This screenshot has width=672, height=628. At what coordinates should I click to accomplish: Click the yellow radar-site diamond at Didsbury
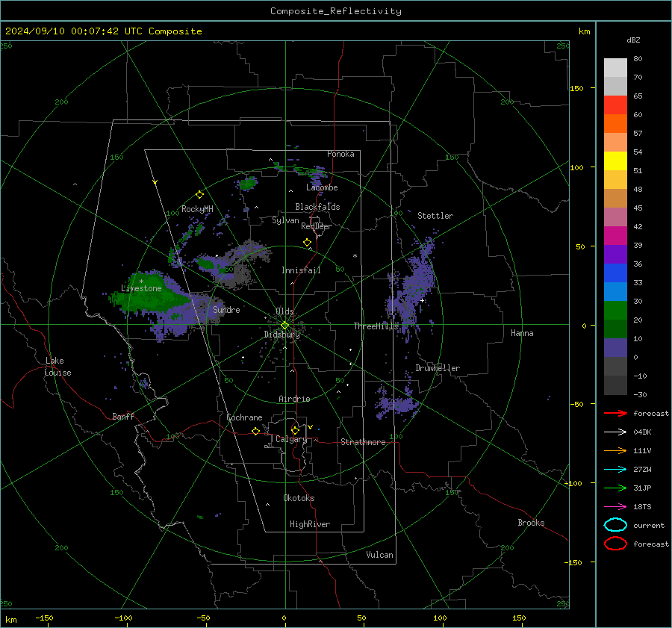[284, 326]
